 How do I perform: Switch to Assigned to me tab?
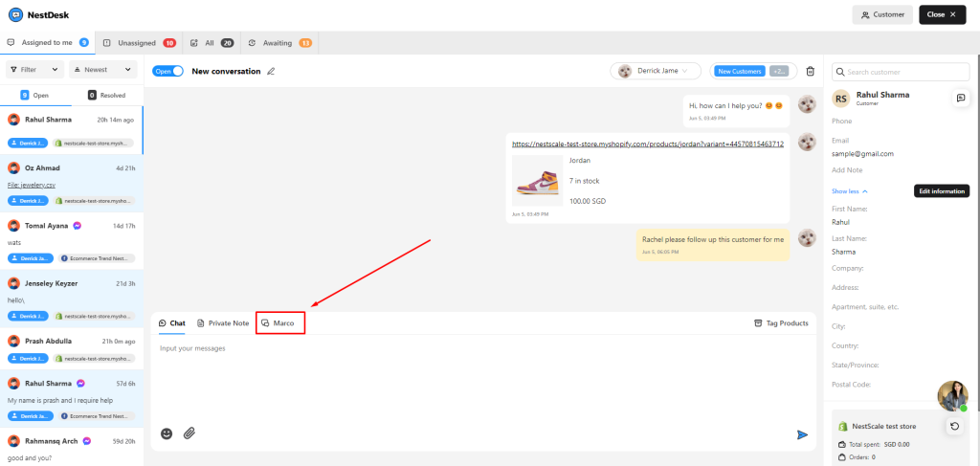click(48, 43)
